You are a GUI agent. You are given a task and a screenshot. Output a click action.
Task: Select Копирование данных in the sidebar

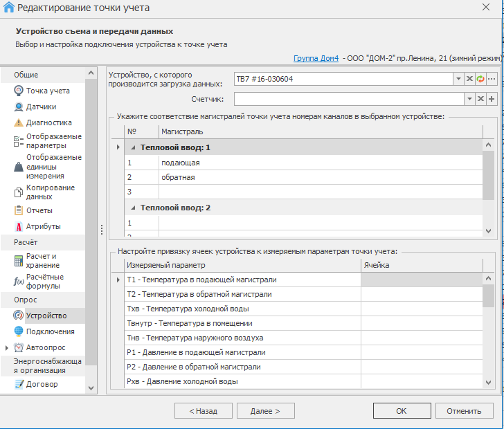50,192
